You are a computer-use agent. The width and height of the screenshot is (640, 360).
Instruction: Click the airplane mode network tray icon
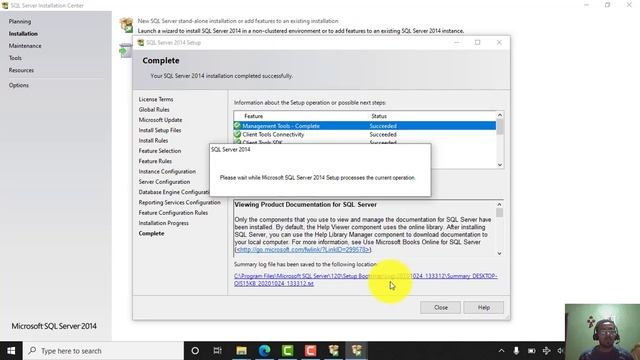(547, 351)
